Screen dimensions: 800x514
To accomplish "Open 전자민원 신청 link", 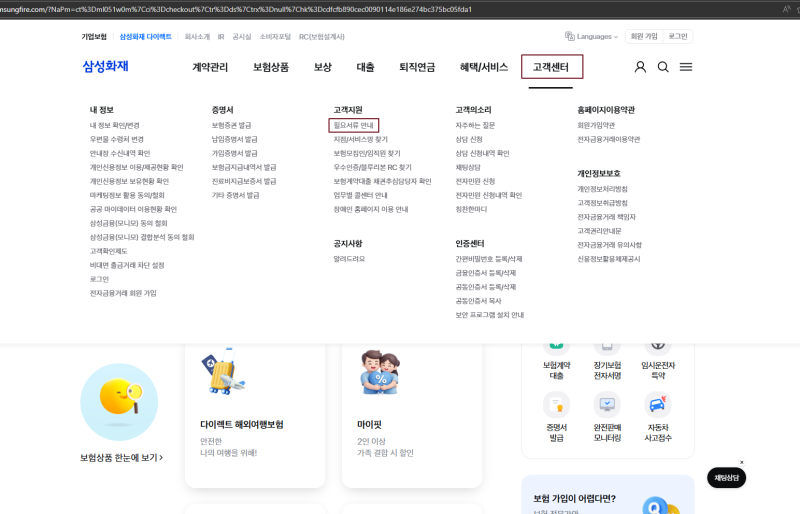I will click(475, 181).
